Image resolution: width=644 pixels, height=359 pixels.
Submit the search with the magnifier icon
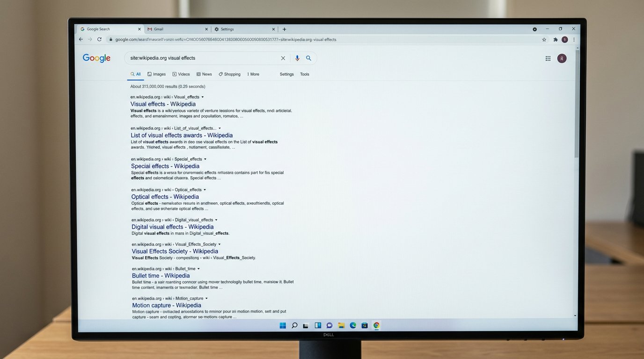309,58
